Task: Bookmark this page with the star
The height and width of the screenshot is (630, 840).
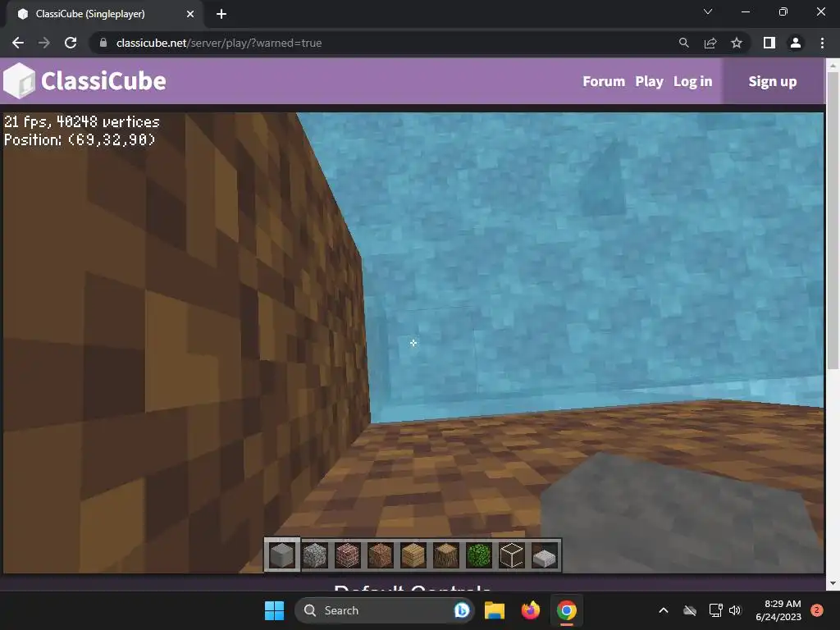Action: (x=737, y=43)
